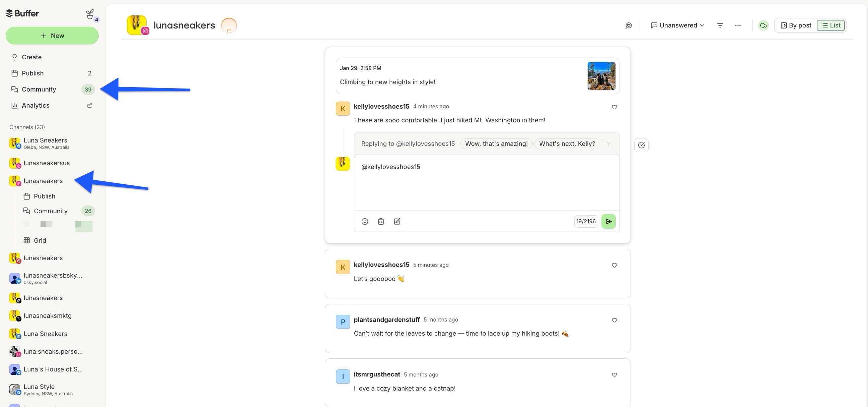Click the lunasneakers header avatar
The height and width of the screenshot is (407, 868).
(x=137, y=25)
